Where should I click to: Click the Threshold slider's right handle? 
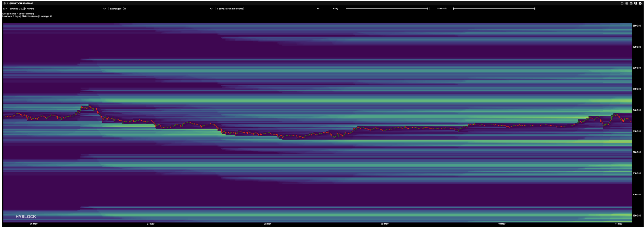click(x=535, y=9)
